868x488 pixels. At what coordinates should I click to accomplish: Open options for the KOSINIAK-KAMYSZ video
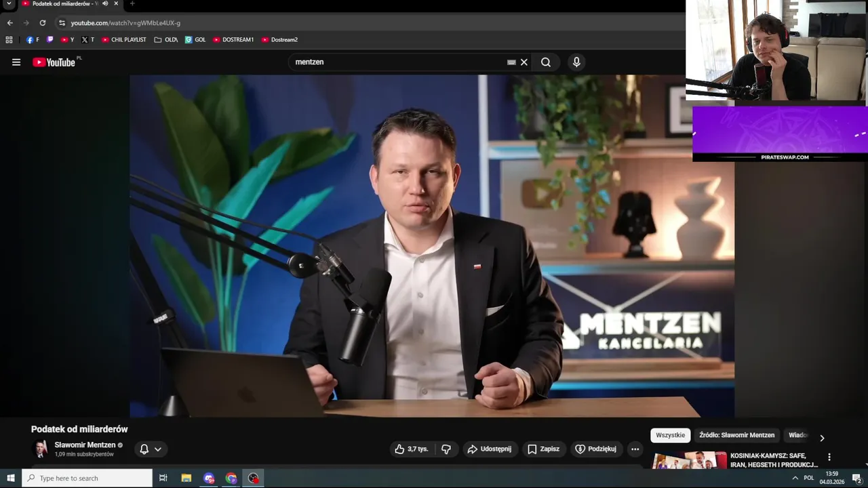[829, 457]
